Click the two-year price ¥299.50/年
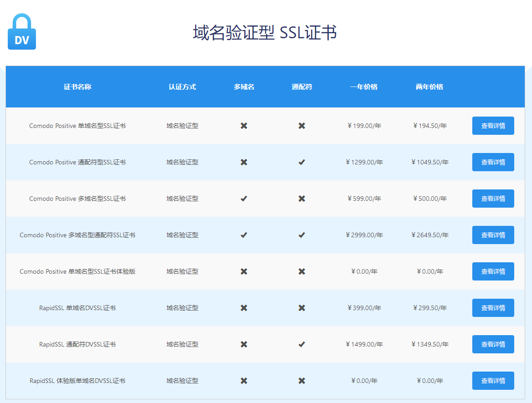The height and width of the screenshot is (403, 532). pos(430,308)
